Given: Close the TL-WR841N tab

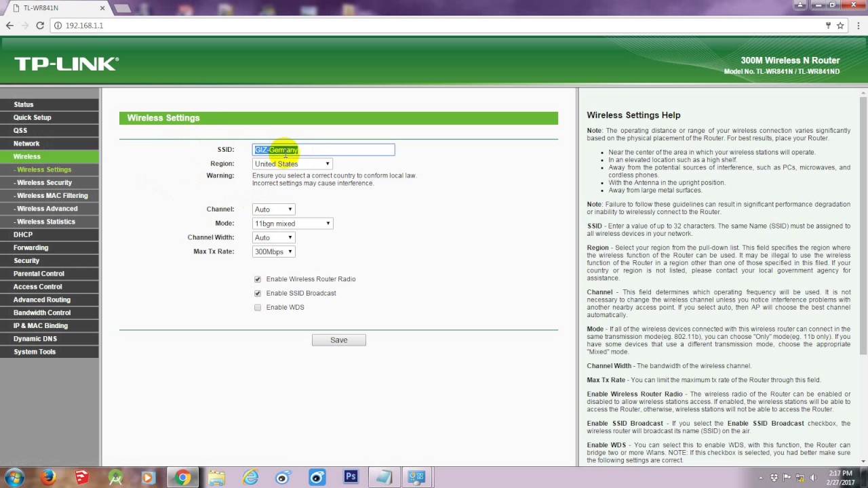Looking at the screenshot, I should pyautogui.click(x=102, y=8).
